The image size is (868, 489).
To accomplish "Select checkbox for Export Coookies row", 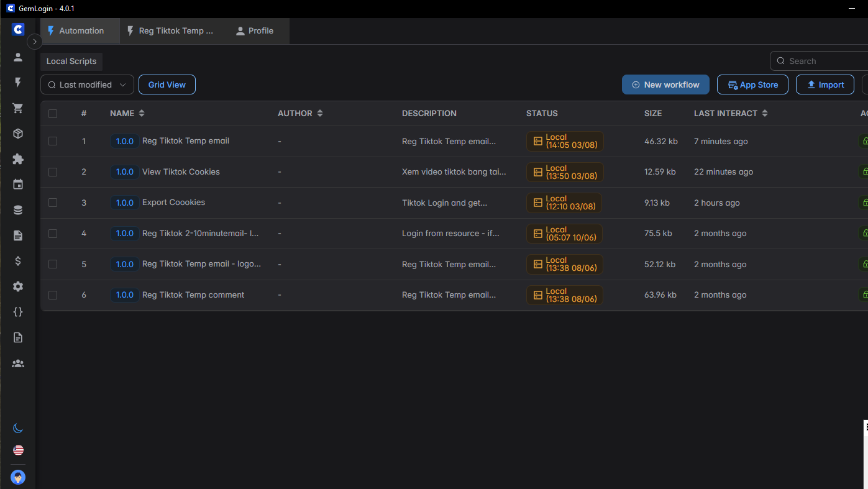I will click(x=53, y=203).
